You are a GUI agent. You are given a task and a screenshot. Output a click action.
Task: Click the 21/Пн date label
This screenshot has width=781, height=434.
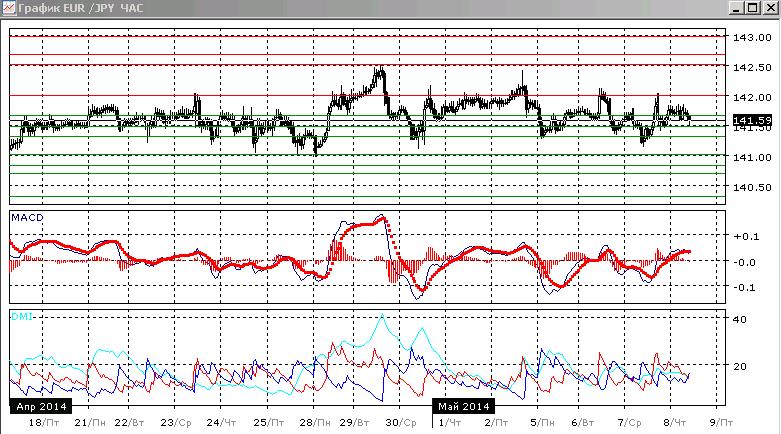[x=90, y=423]
